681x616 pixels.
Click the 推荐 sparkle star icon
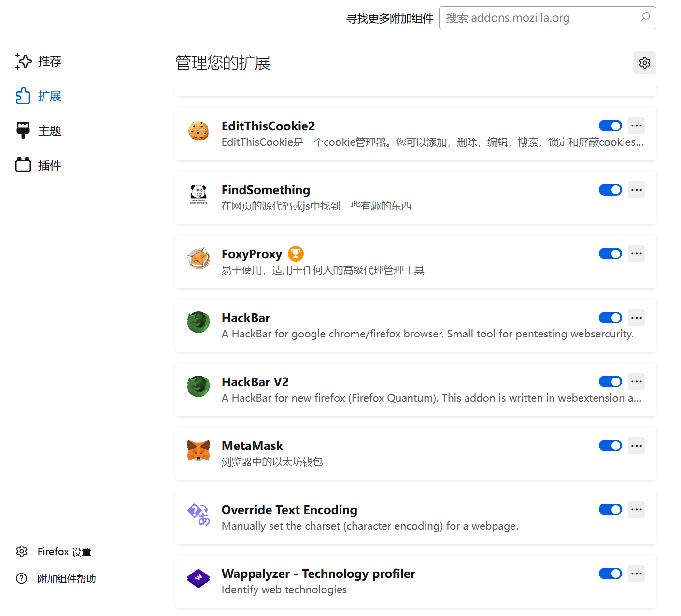(x=24, y=61)
